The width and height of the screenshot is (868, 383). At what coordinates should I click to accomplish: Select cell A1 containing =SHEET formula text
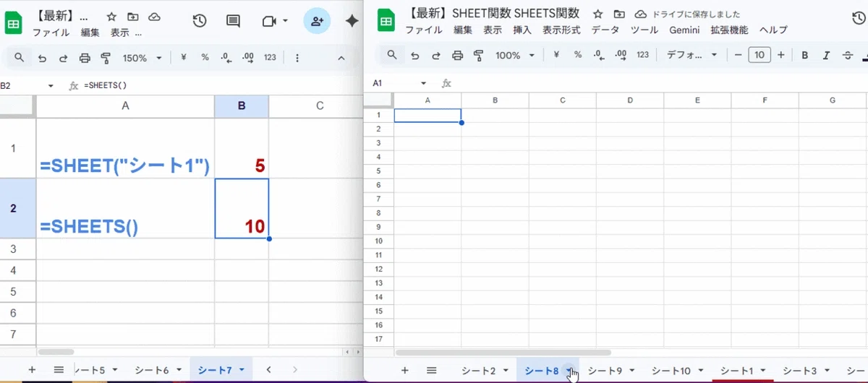(125, 148)
